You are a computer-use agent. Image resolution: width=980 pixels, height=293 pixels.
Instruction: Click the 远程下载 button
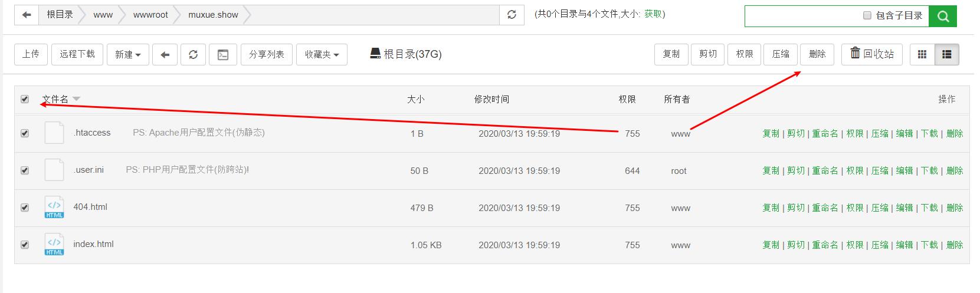coord(77,54)
